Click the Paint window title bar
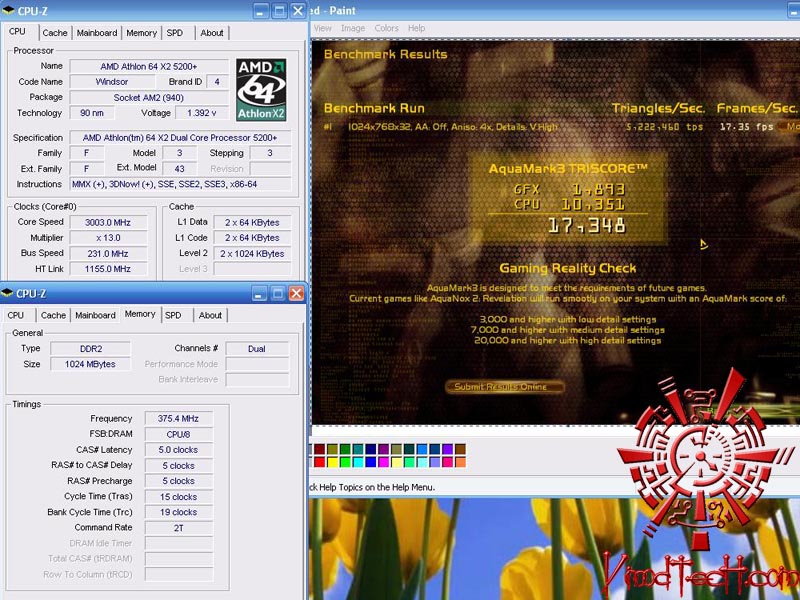This screenshot has width=800, height=600. click(554, 10)
